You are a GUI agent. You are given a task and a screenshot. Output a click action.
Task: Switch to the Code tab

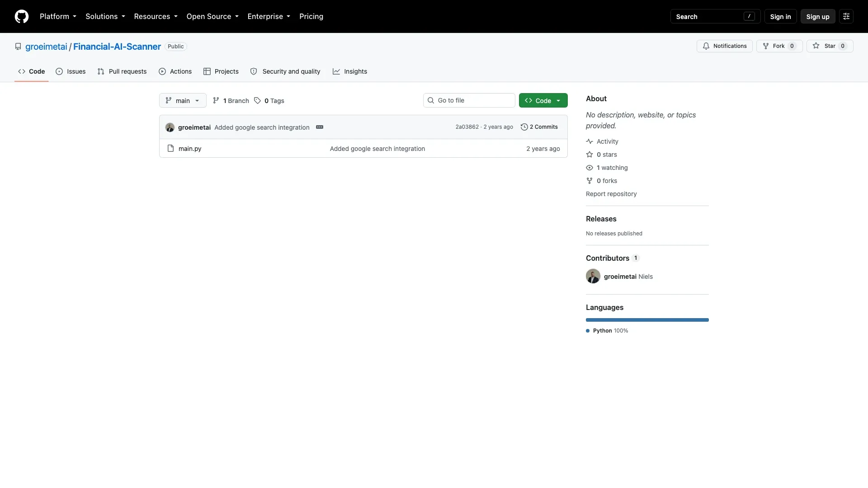pos(31,71)
